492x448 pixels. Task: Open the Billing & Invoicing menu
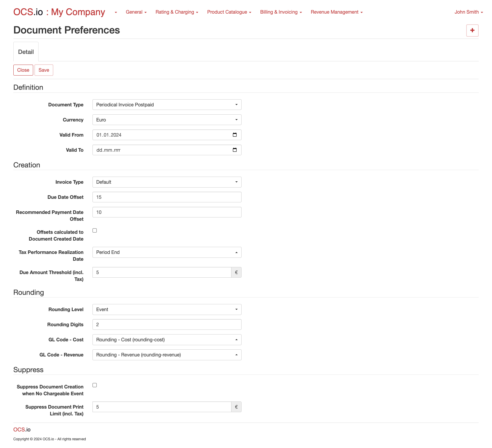pyautogui.click(x=281, y=12)
